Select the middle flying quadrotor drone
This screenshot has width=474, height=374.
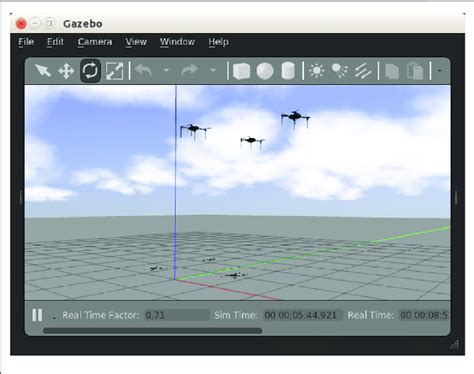(x=252, y=142)
